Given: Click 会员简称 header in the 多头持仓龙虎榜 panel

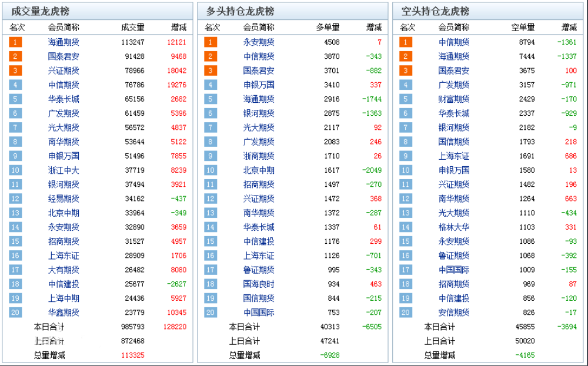Looking at the screenshot, I should click(x=259, y=28).
